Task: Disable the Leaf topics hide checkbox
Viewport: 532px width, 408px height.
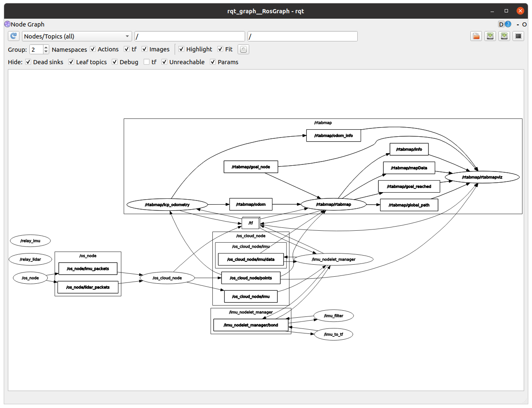Action: point(71,62)
